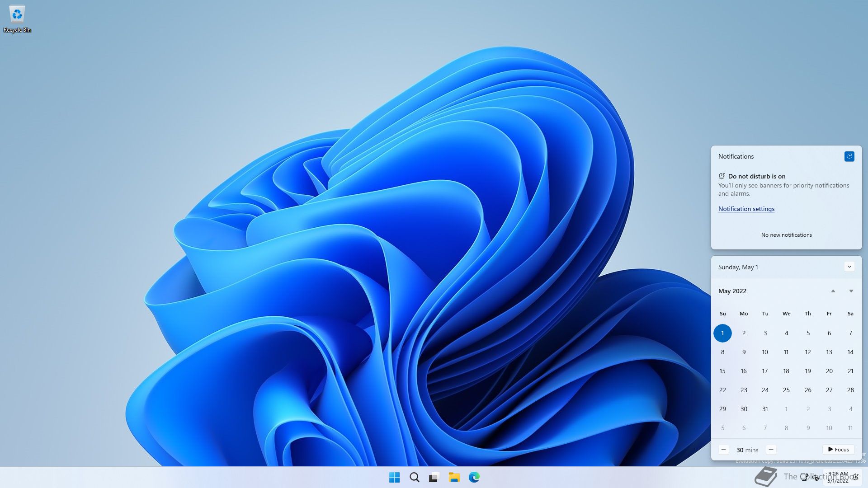
Task: Click the taskbar clock showing 9:08 AM
Action: tap(838, 477)
